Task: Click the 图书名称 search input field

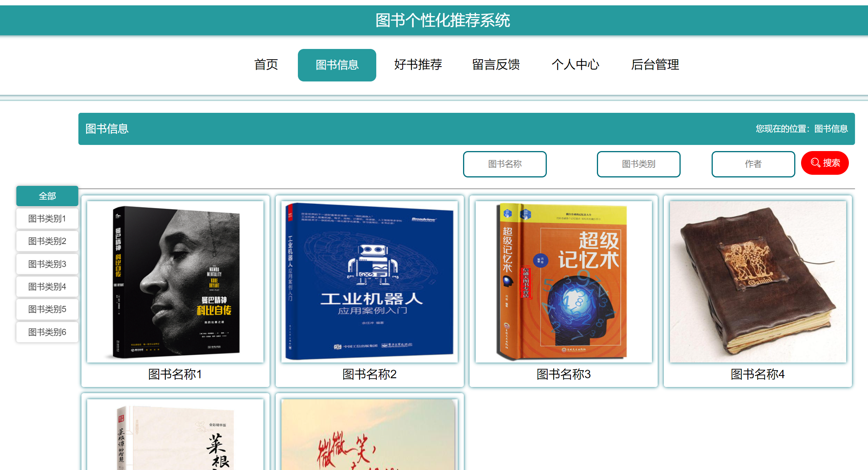Action: tap(505, 164)
